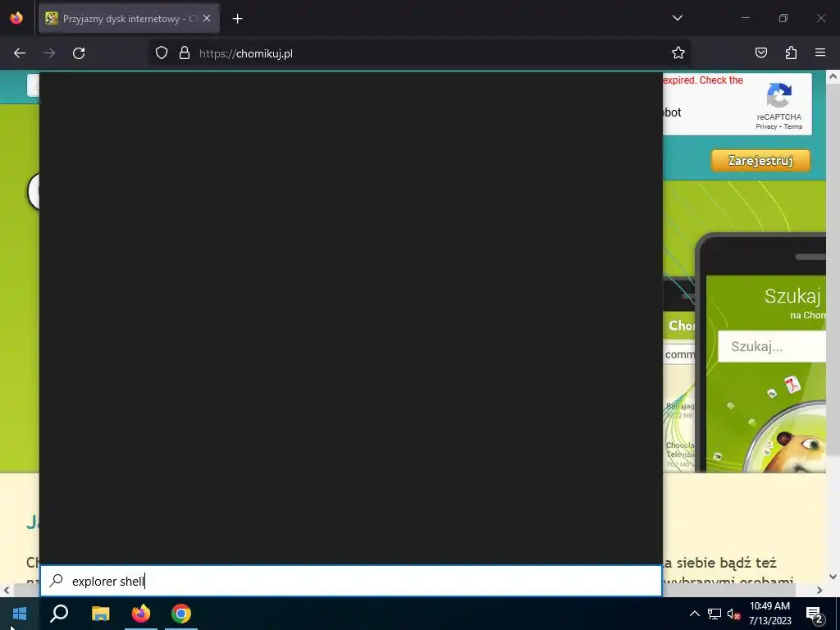Open File Explorer from the taskbar

click(x=100, y=614)
